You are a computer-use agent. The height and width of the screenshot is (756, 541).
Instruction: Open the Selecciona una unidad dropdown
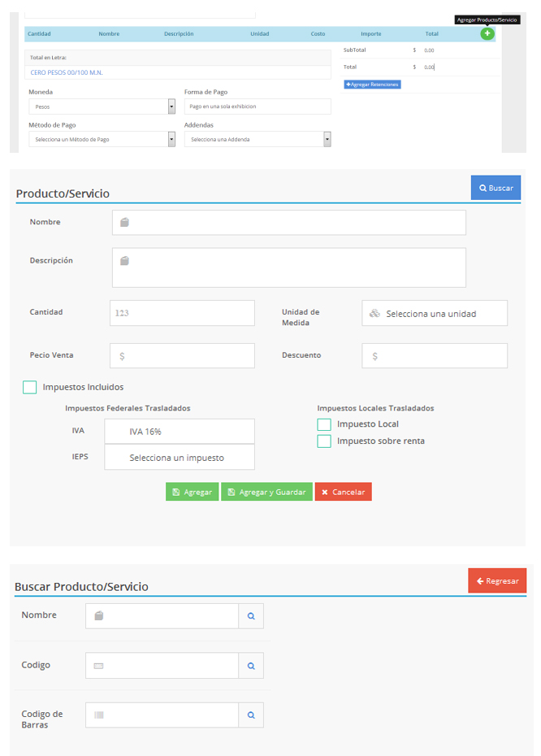click(x=435, y=313)
